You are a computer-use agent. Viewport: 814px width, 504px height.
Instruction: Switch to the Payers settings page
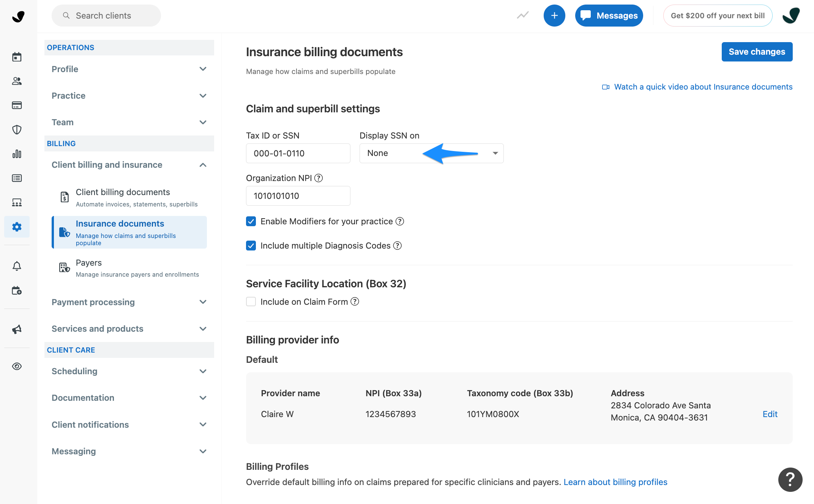(x=88, y=263)
